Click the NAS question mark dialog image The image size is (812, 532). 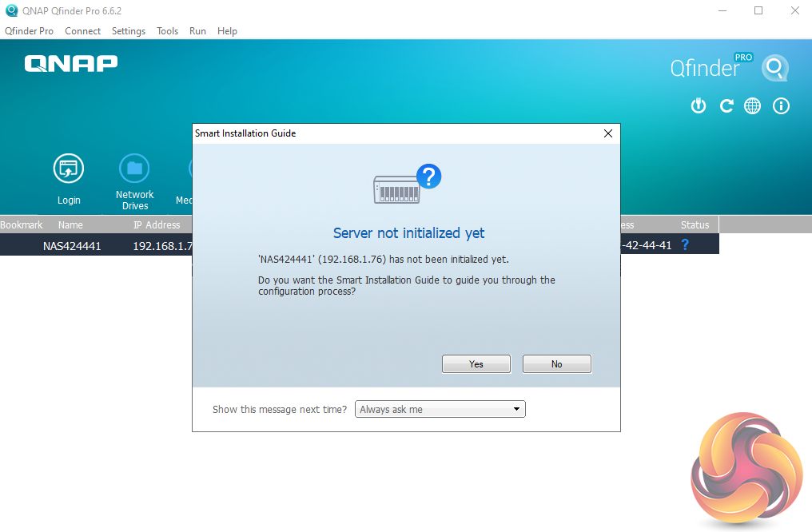[x=408, y=184]
